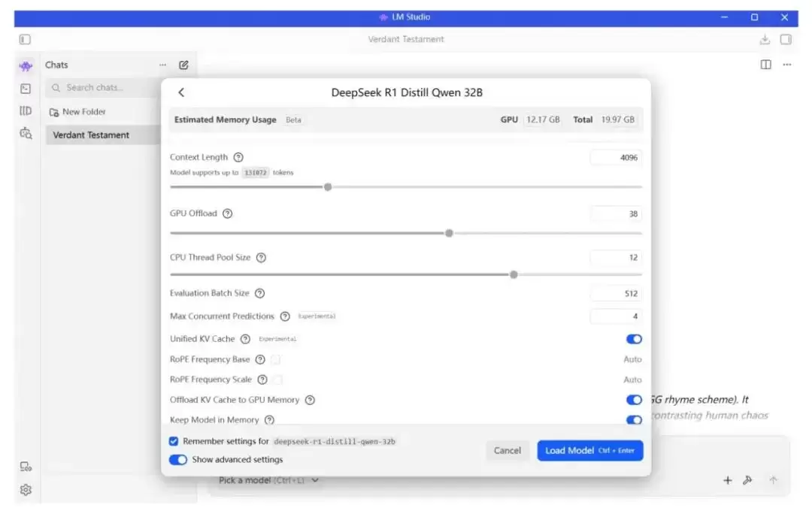Show help for RoPE Frequency Scale
Image resolution: width=812 pixels, height=523 pixels.
[262, 379]
